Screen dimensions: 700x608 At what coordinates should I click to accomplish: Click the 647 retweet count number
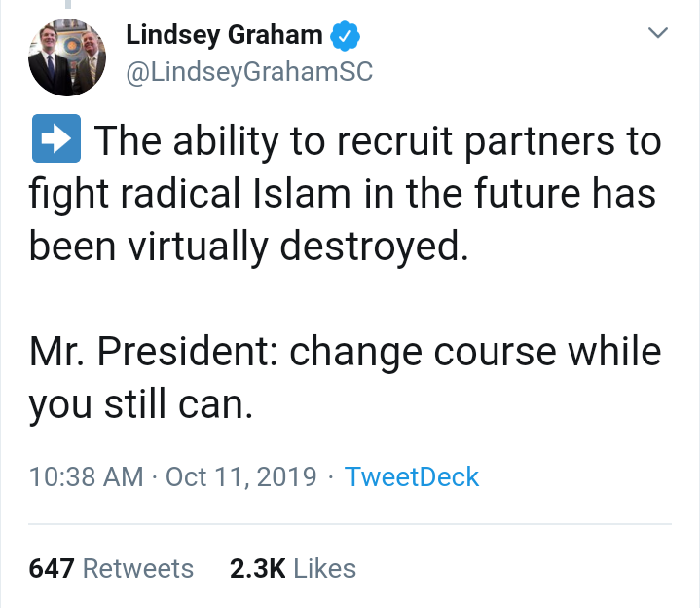tap(52, 568)
